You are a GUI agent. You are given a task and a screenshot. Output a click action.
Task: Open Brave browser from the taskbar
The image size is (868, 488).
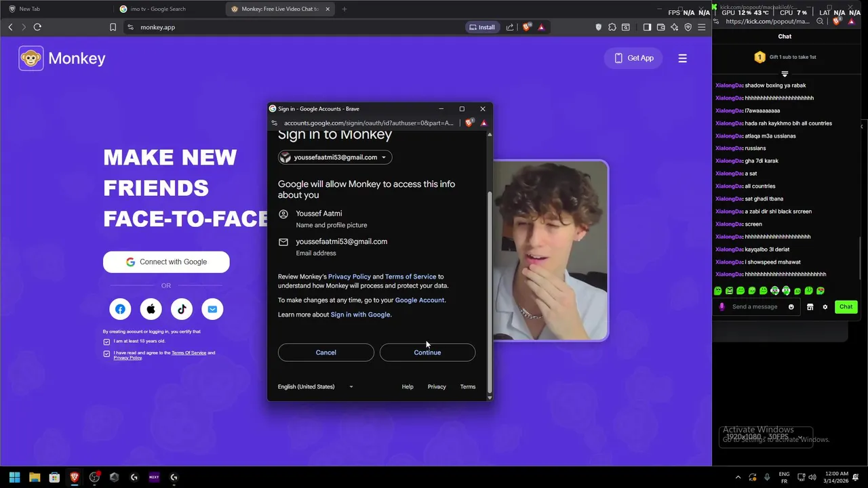tap(75, 477)
